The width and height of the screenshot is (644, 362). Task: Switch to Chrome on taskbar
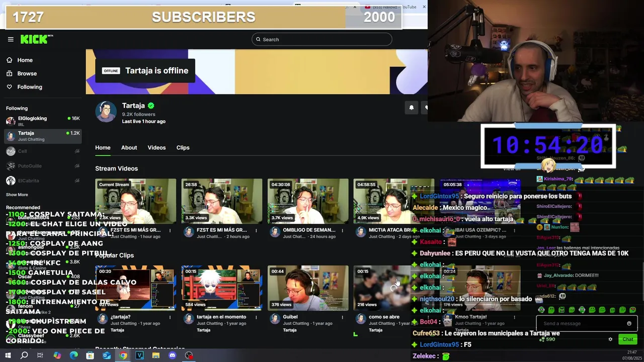(x=123, y=355)
